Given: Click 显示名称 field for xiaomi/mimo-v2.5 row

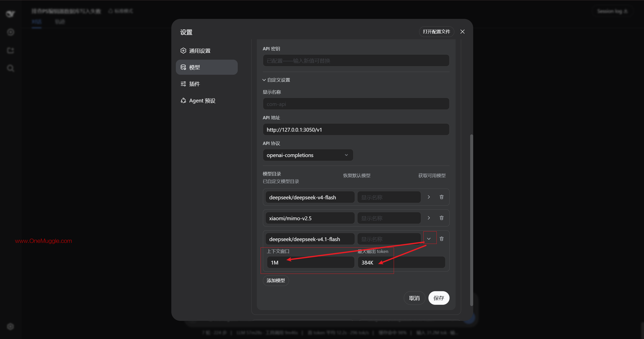Looking at the screenshot, I should click(x=389, y=218).
